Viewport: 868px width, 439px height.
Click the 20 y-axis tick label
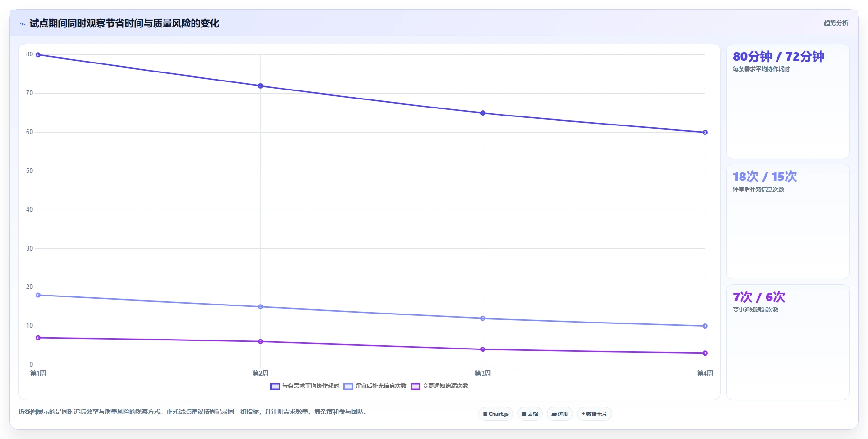click(x=29, y=287)
